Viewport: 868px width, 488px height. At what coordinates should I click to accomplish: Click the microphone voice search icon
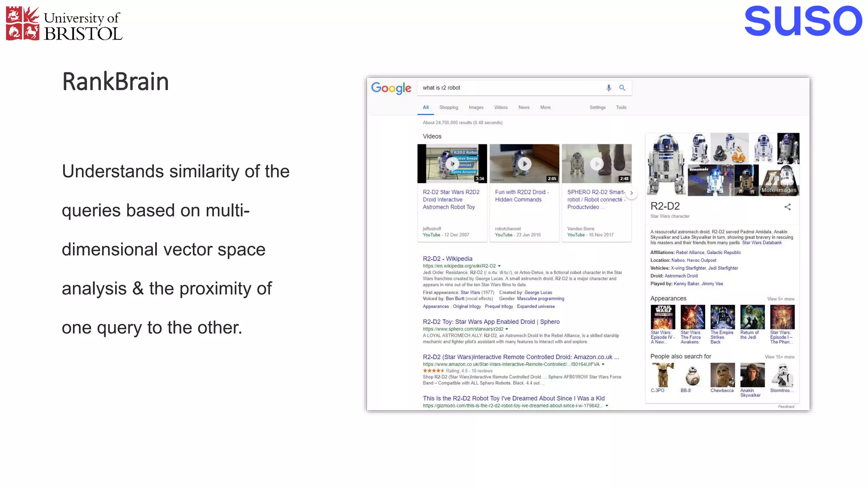[x=609, y=88]
